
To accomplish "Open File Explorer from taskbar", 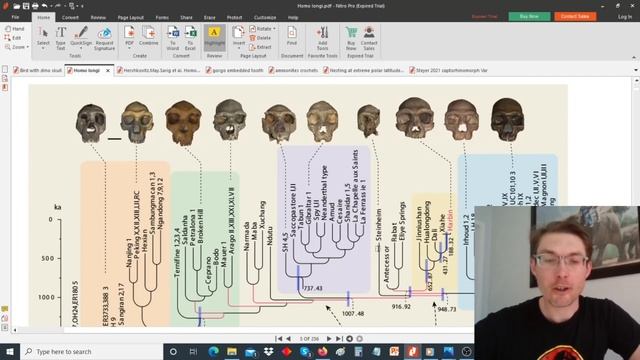I will [232, 351].
